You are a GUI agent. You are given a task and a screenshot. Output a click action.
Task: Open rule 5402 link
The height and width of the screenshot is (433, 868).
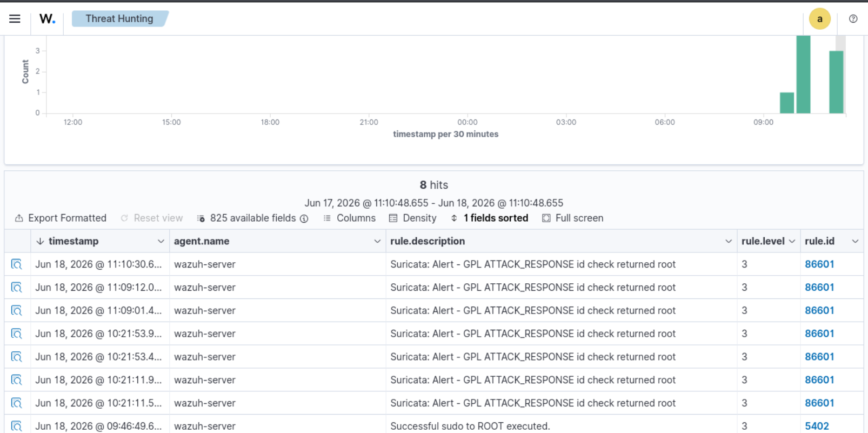click(817, 426)
